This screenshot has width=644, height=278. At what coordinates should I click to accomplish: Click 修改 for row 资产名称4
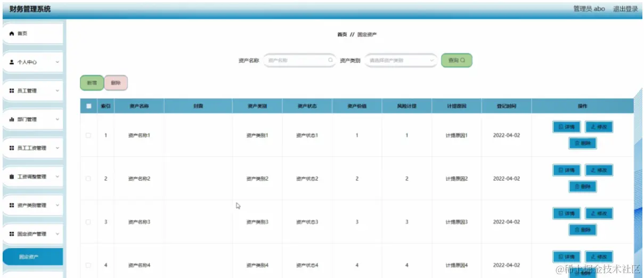pos(599,257)
